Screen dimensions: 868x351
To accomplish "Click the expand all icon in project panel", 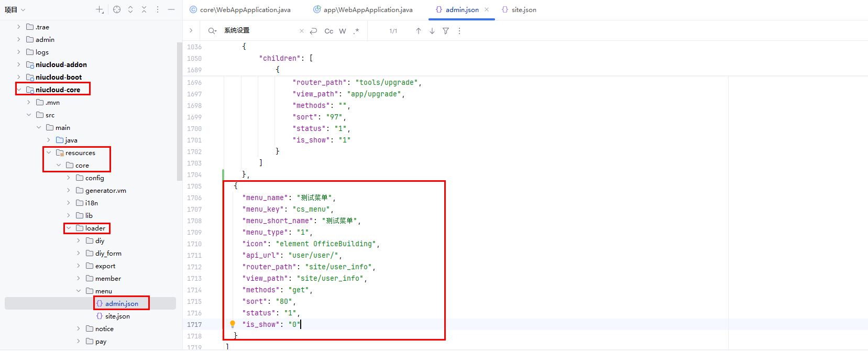I will [130, 9].
